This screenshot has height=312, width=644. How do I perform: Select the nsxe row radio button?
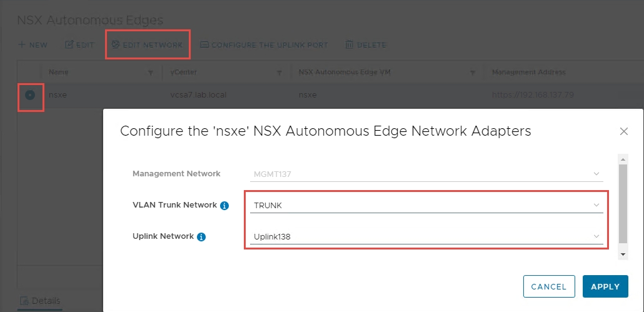click(30, 95)
